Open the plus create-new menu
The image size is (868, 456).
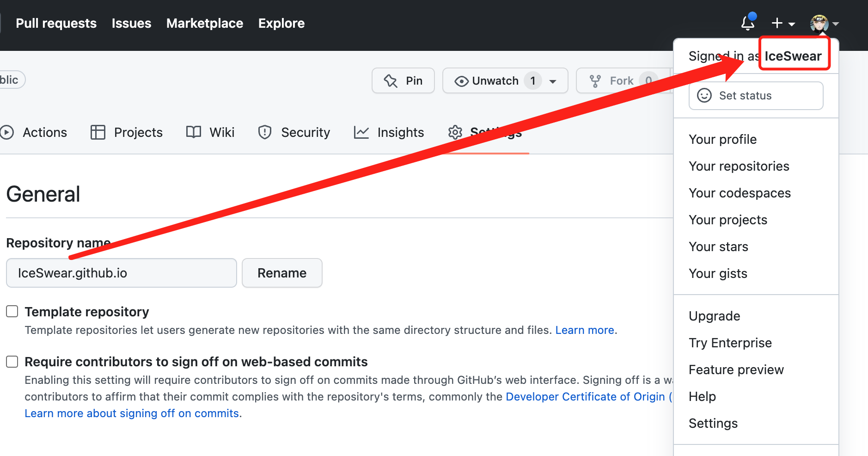tap(783, 23)
